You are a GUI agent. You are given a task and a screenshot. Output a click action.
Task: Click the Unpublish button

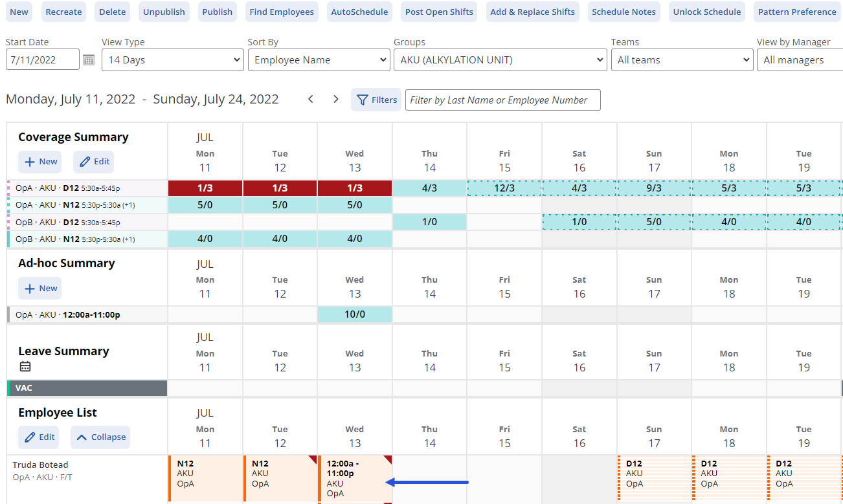[x=164, y=12]
